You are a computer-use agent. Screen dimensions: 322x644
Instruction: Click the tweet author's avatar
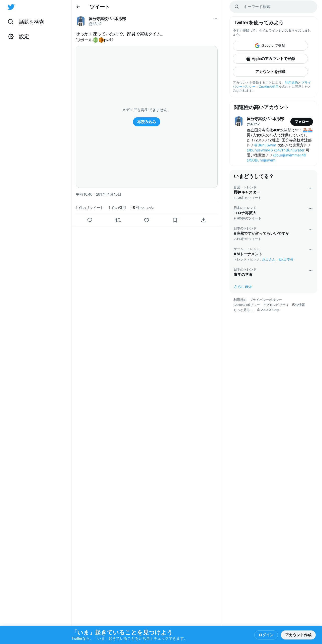click(81, 21)
